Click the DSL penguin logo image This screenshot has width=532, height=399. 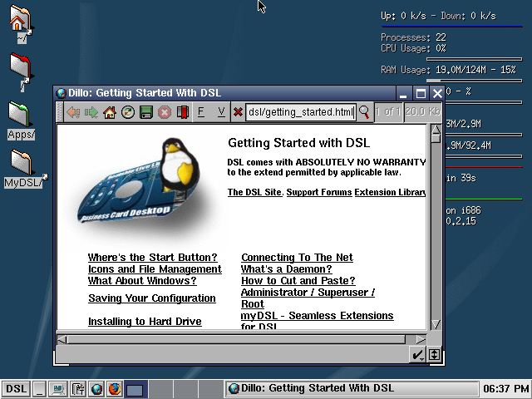pyautogui.click(x=140, y=185)
